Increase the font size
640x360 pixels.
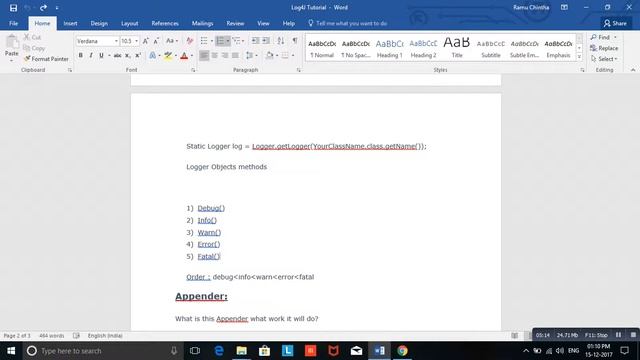(146, 41)
